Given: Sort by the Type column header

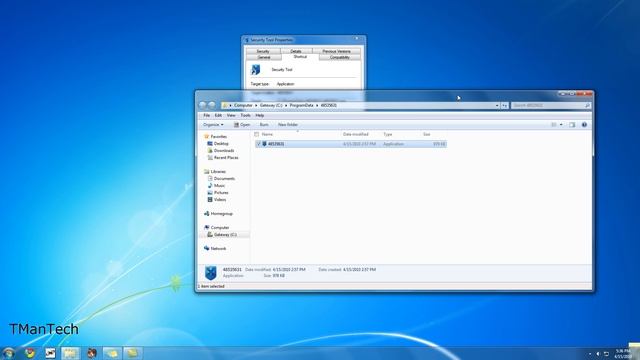Looking at the screenshot, I should (x=388, y=134).
